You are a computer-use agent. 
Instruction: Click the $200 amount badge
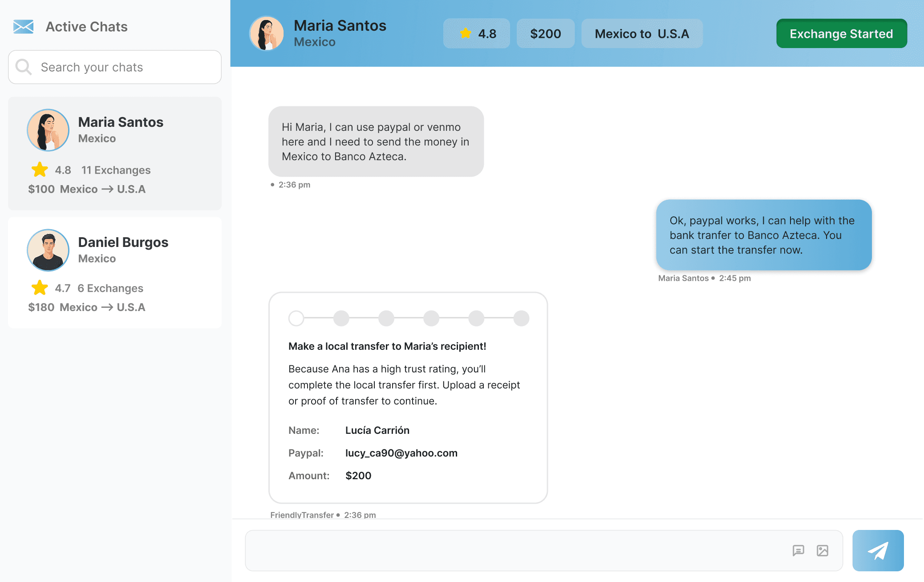pyautogui.click(x=545, y=33)
